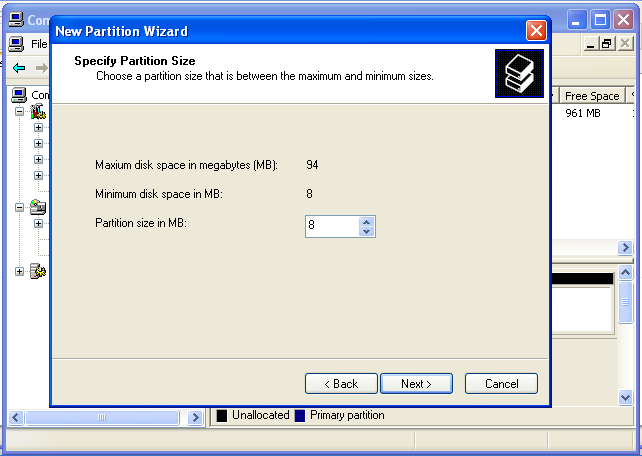Click the Forward arrow toolbar icon
642x456 pixels.
pyautogui.click(x=41, y=68)
